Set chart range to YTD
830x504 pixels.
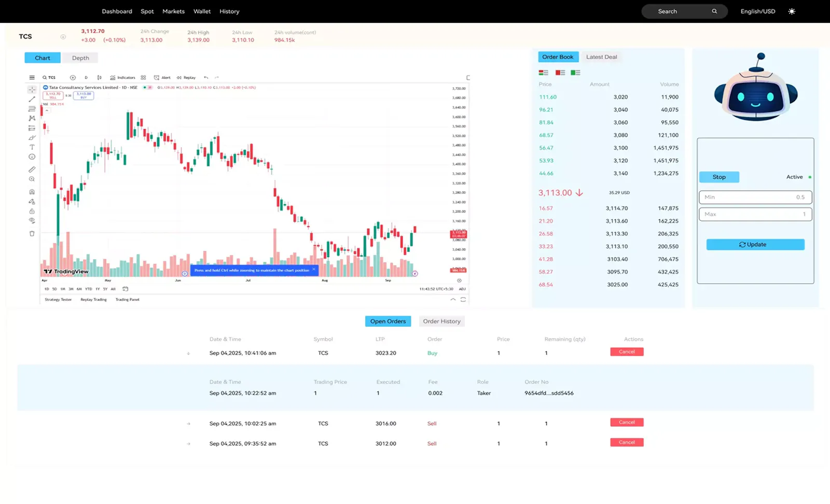point(89,289)
